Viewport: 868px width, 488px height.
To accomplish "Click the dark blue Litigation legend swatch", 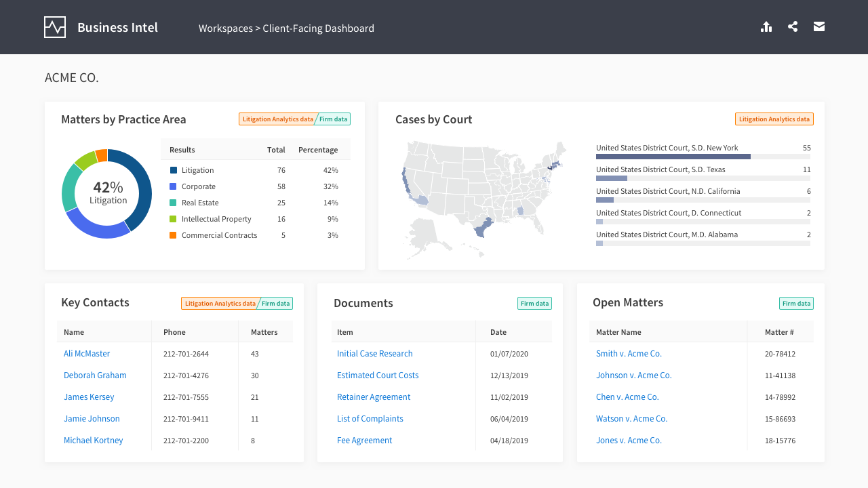I will click(174, 170).
